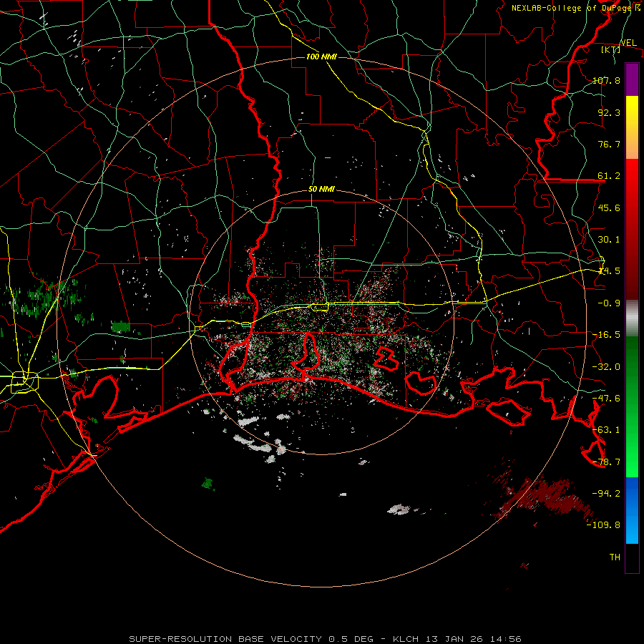
Task: Click the blue segment of the velocity color bar
Action: (x=632, y=510)
